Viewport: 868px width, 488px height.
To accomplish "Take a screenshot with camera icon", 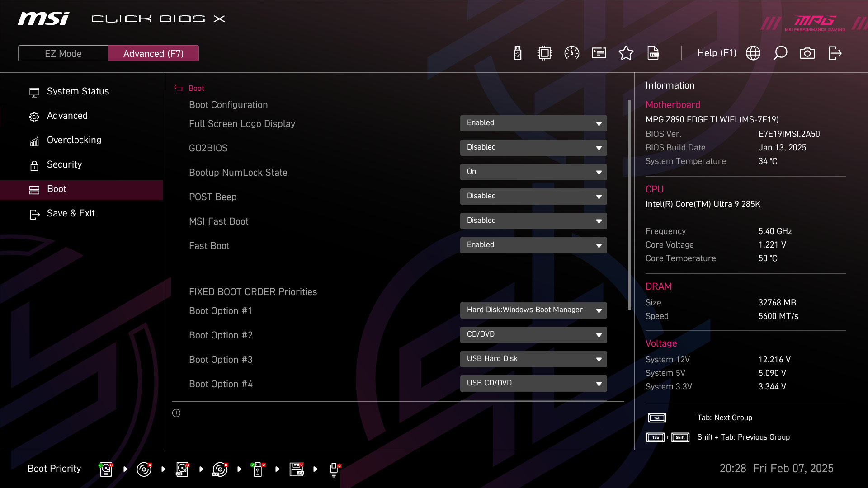I will 807,53.
